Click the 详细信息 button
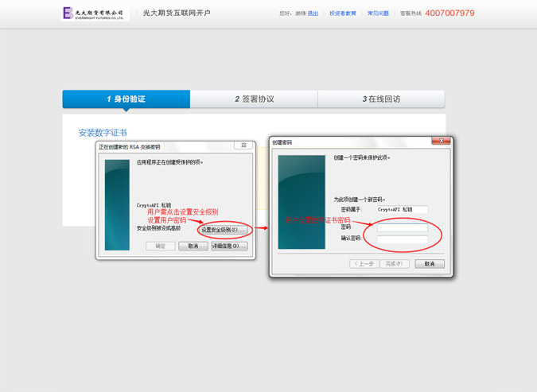This screenshot has width=537, height=392. tap(229, 246)
